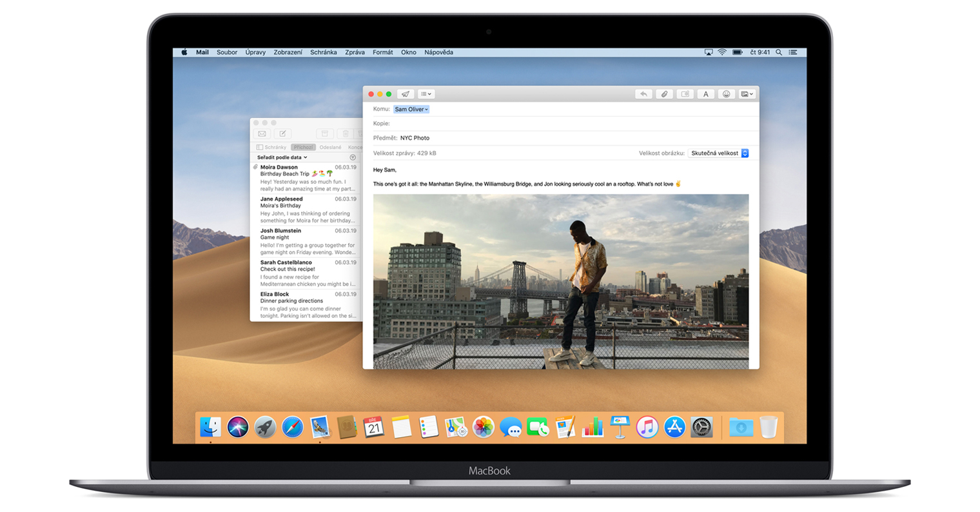Click the Get Mail envelope icon
Screen dimensions: 980x512
[262, 133]
